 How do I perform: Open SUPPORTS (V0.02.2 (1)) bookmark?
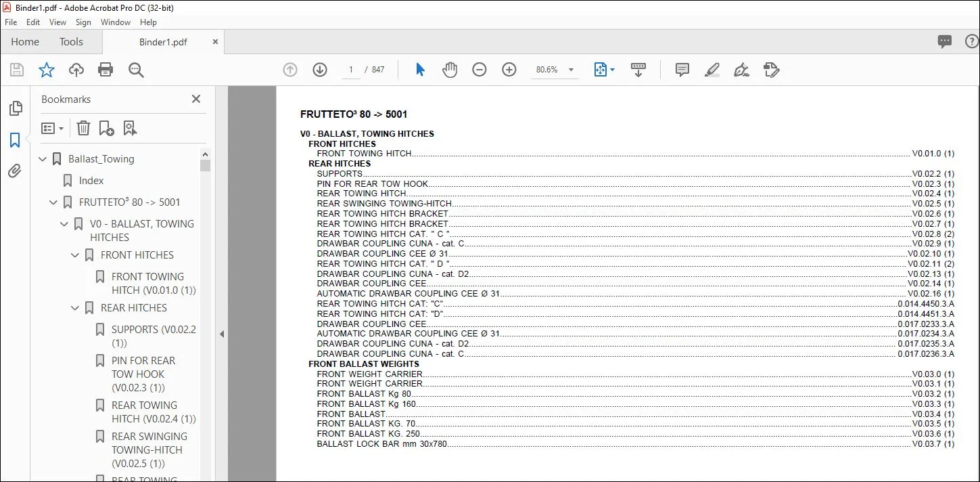point(154,336)
